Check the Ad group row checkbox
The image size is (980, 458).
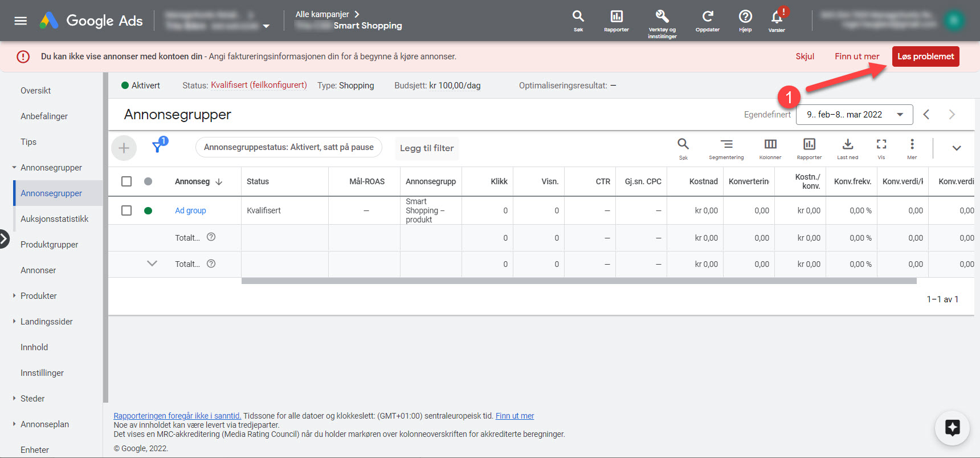[x=126, y=210]
